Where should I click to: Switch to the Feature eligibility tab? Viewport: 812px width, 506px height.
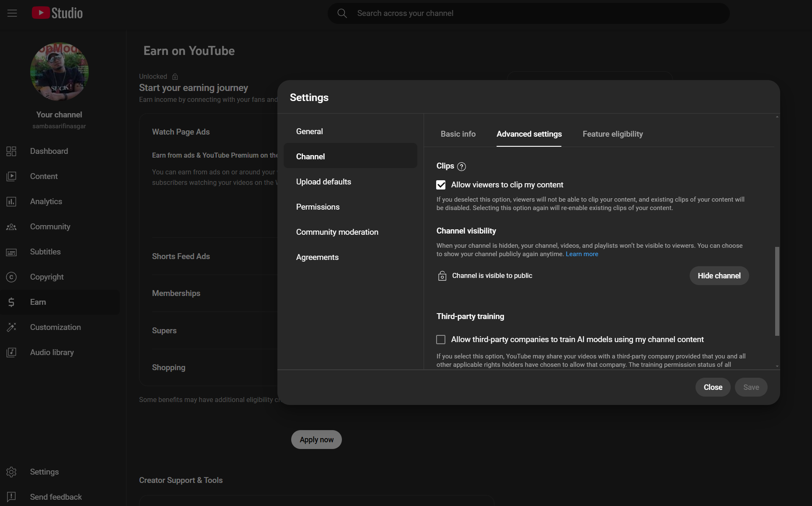point(613,134)
